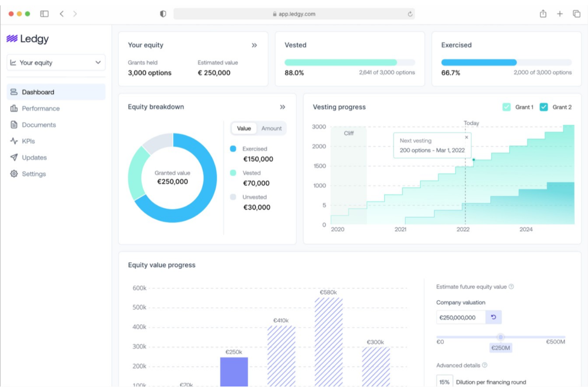Click the help icon next to Estimate future equity value
The width and height of the screenshot is (588, 392).
point(512,286)
